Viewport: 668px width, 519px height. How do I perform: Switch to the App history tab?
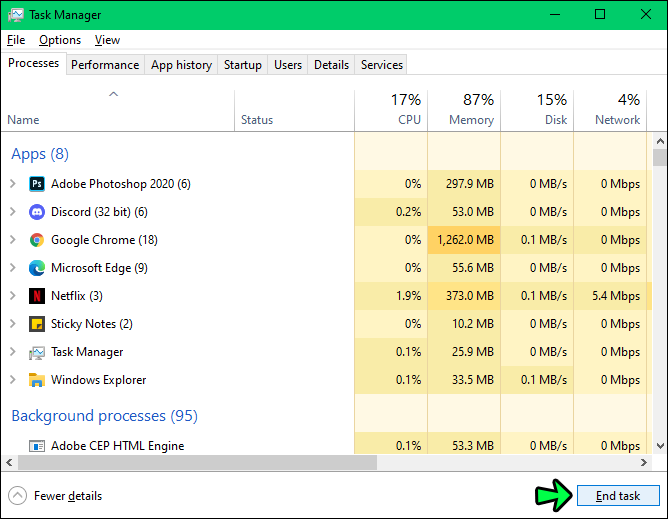(181, 65)
